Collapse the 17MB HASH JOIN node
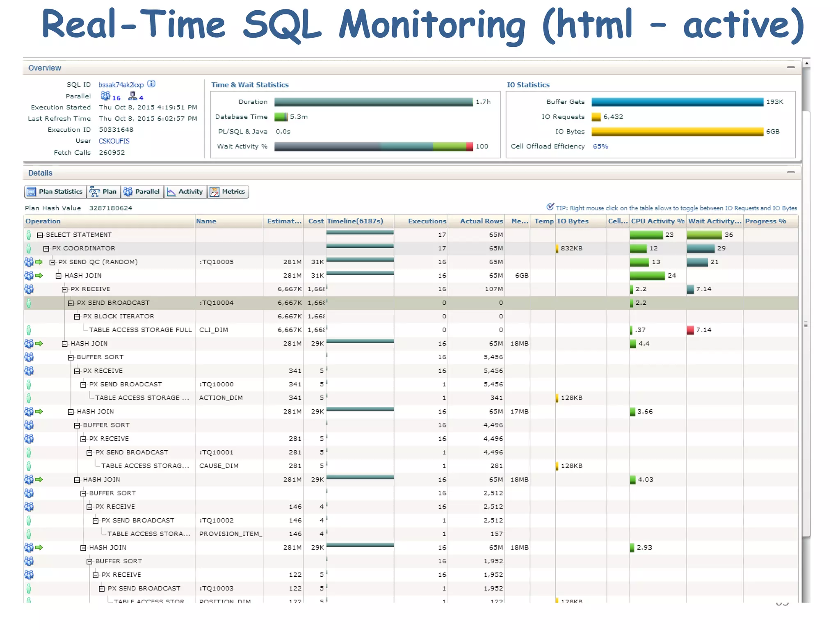This screenshot has width=840, height=630. [x=71, y=412]
